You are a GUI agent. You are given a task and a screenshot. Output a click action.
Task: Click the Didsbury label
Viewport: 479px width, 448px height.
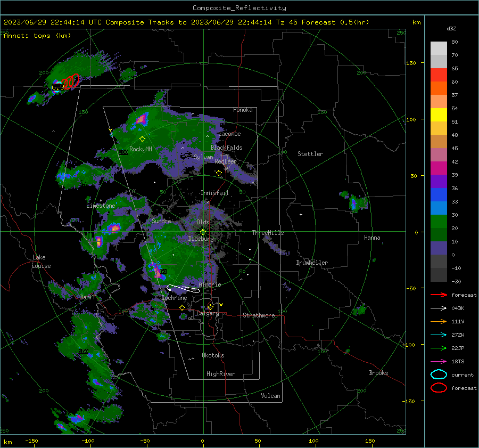click(x=201, y=239)
